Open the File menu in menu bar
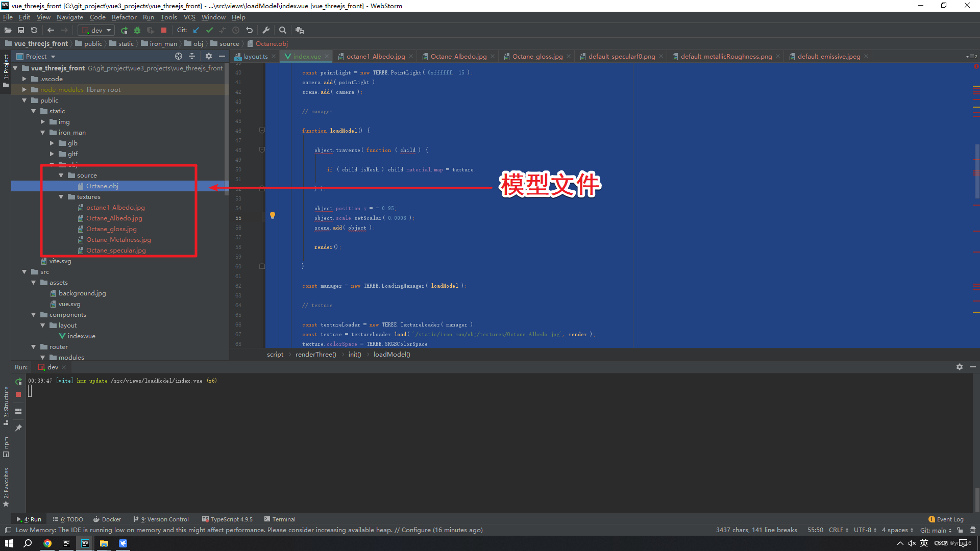 pos(8,17)
